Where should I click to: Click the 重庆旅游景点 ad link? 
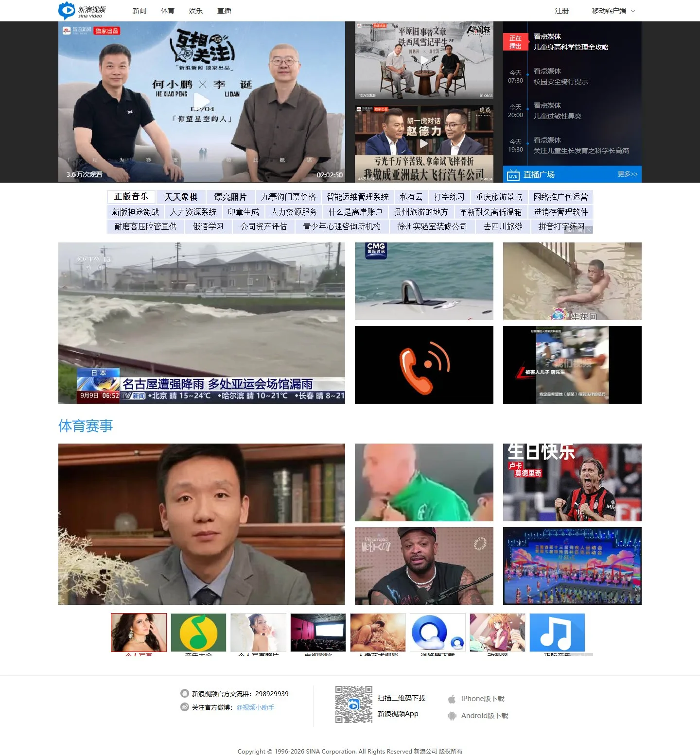(499, 197)
